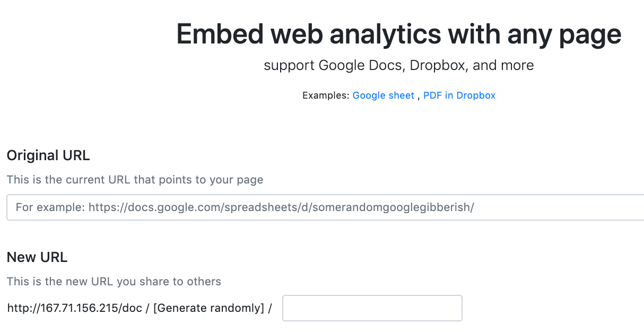Viewport: 644px width, 332px height.
Task: Open the PDF in Dropbox example link
Action: click(459, 95)
